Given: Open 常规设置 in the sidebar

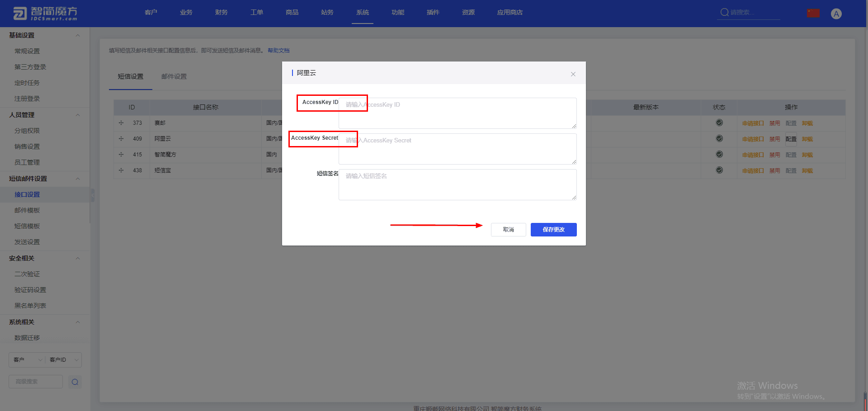Looking at the screenshot, I should [x=27, y=51].
